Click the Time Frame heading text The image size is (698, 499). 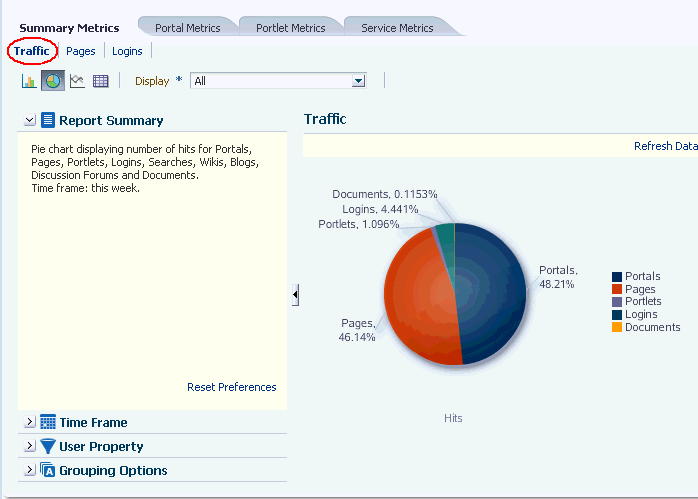click(93, 422)
